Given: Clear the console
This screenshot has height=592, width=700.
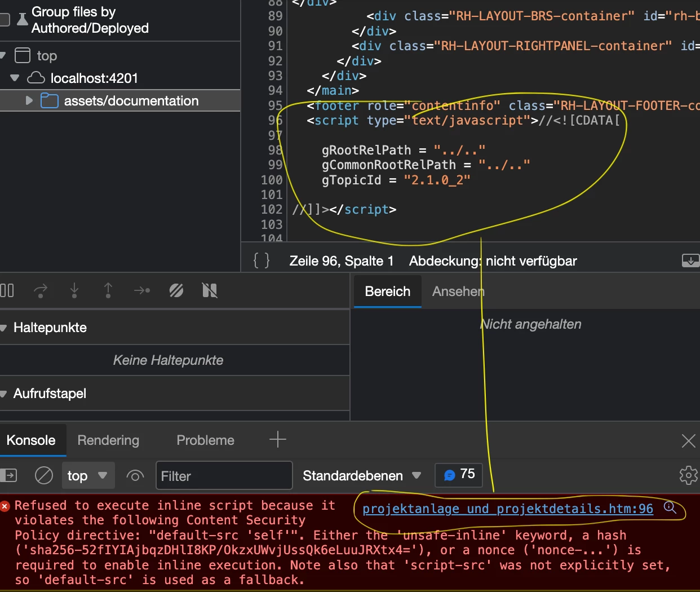Looking at the screenshot, I should click(x=44, y=475).
